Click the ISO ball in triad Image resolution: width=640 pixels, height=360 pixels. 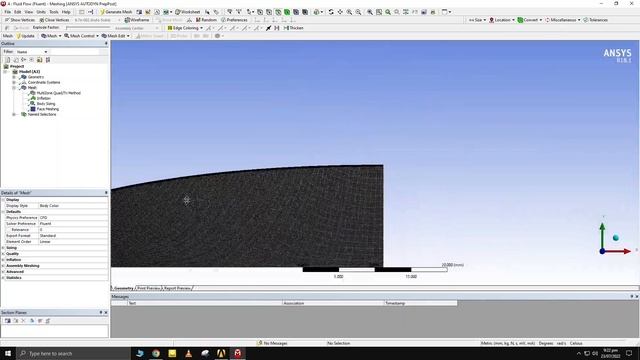click(616, 238)
